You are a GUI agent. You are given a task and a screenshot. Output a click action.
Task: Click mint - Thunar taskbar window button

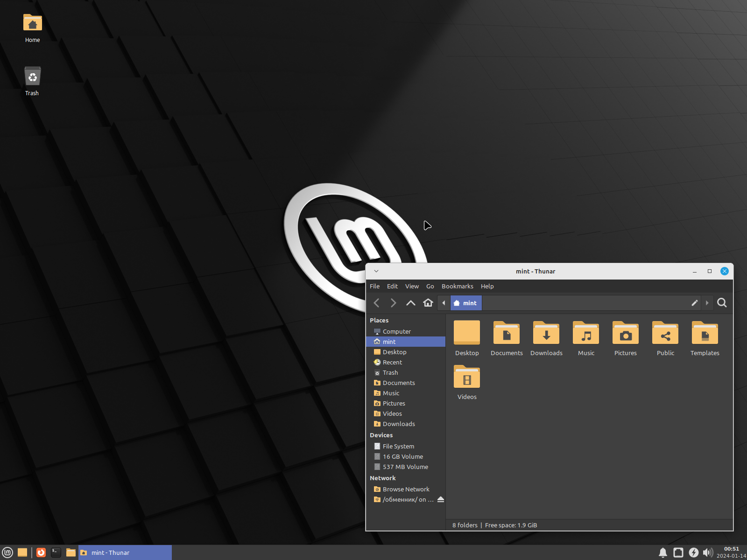[x=125, y=553]
